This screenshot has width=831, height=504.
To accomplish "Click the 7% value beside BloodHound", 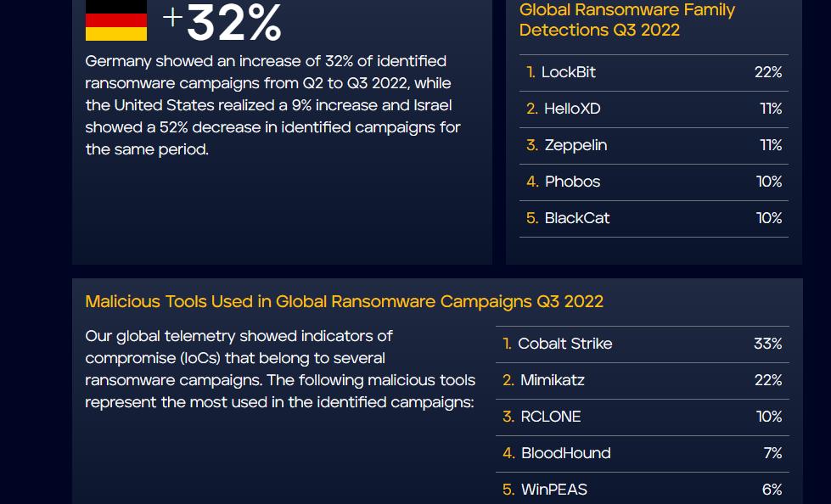I will tap(772, 453).
